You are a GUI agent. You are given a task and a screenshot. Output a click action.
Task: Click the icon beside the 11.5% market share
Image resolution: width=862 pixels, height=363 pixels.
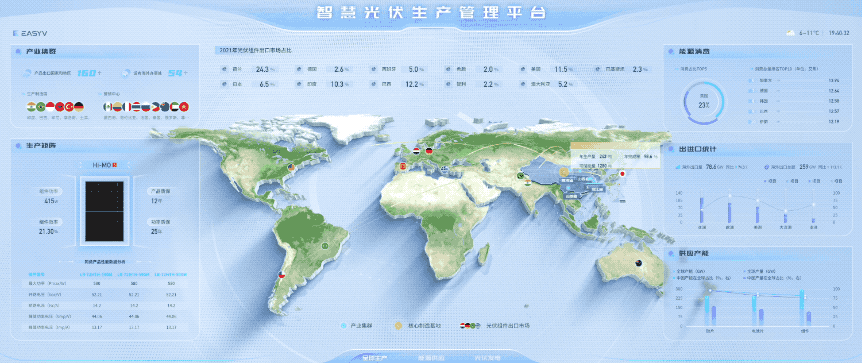[x=524, y=69]
